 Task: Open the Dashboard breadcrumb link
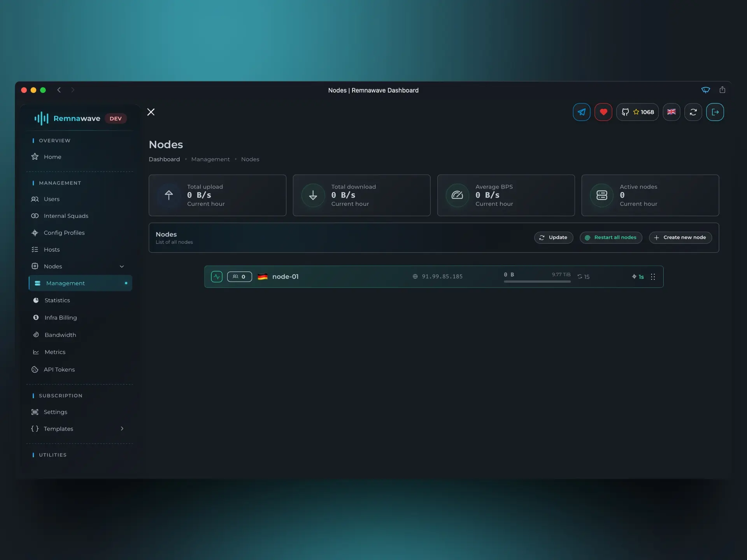(x=164, y=159)
